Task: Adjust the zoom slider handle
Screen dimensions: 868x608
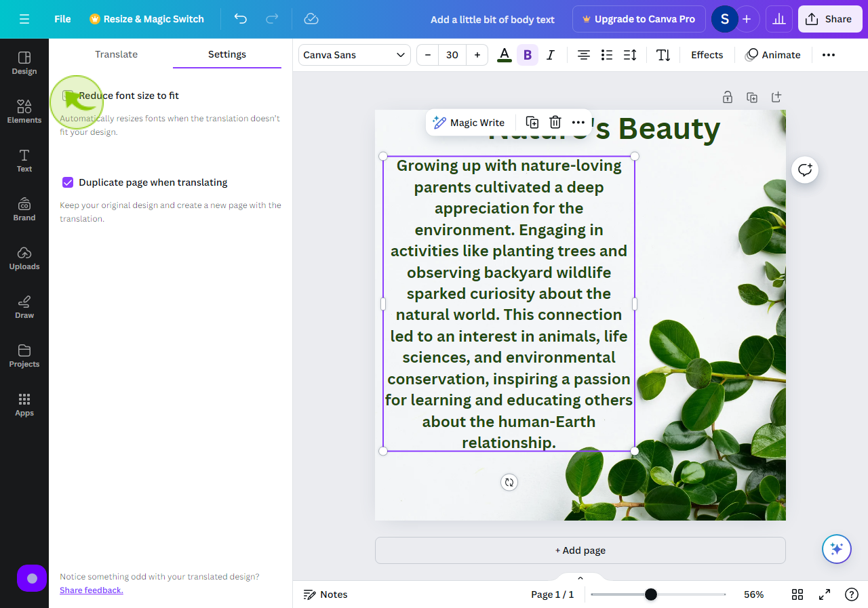Action: point(651,594)
